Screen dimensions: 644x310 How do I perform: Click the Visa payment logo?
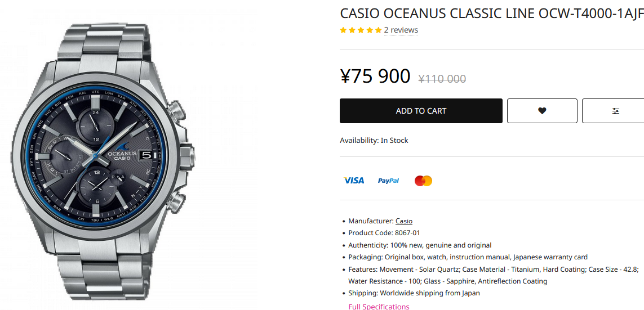(354, 181)
